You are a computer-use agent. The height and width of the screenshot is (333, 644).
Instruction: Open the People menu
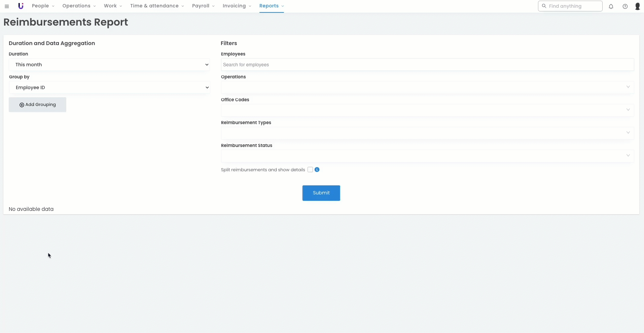pyautogui.click(x=43, y=6)
